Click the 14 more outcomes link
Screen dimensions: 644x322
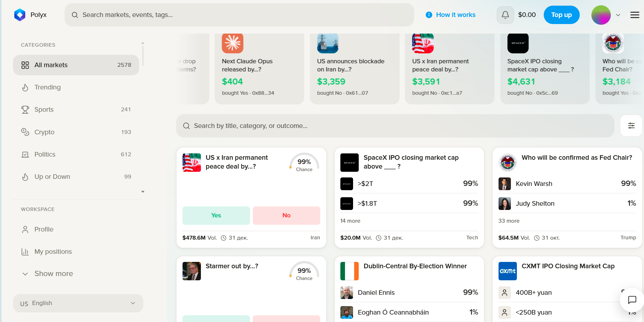(350, 221)
